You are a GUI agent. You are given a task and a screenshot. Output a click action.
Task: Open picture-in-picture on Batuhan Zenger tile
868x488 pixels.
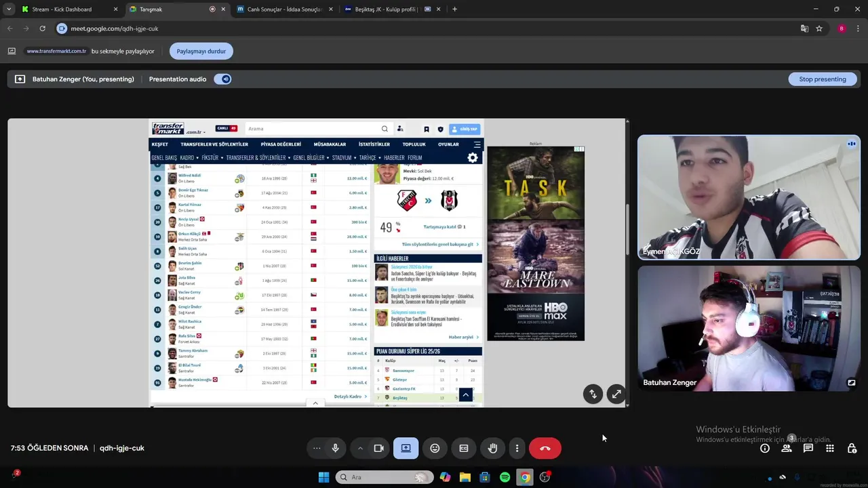(851, 382)
